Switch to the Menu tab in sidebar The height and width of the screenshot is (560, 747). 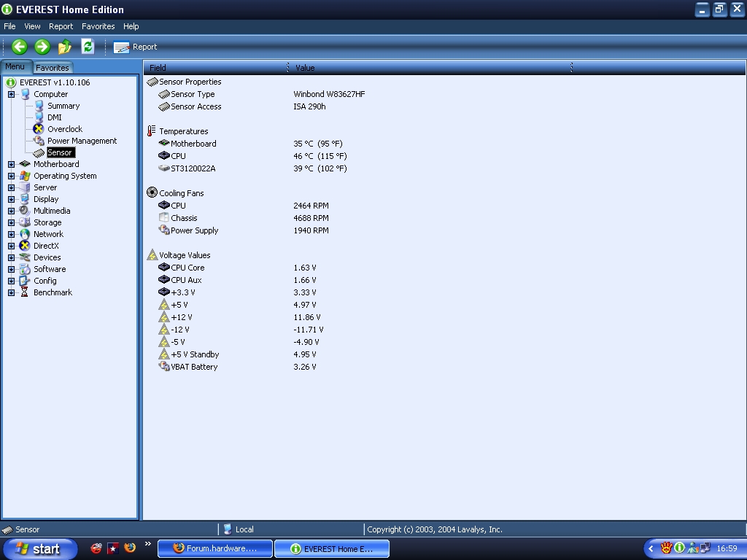pyautogui.click(x=15, y=66)
